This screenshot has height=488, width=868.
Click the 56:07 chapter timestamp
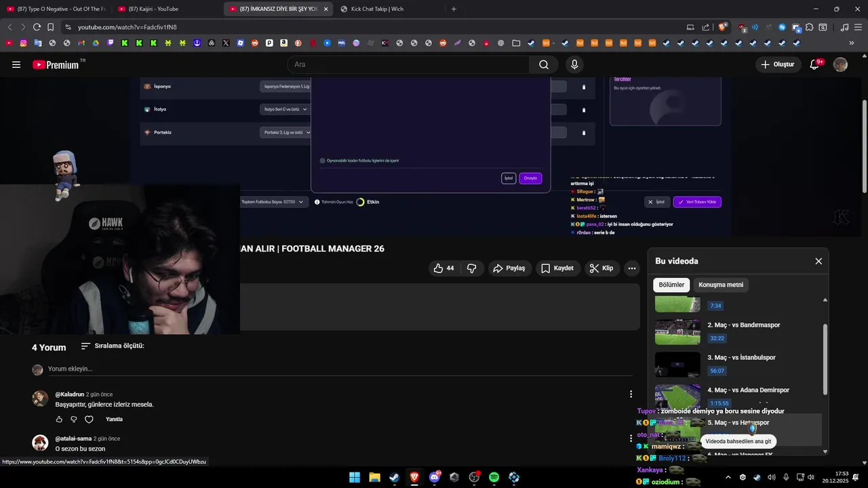717,371
